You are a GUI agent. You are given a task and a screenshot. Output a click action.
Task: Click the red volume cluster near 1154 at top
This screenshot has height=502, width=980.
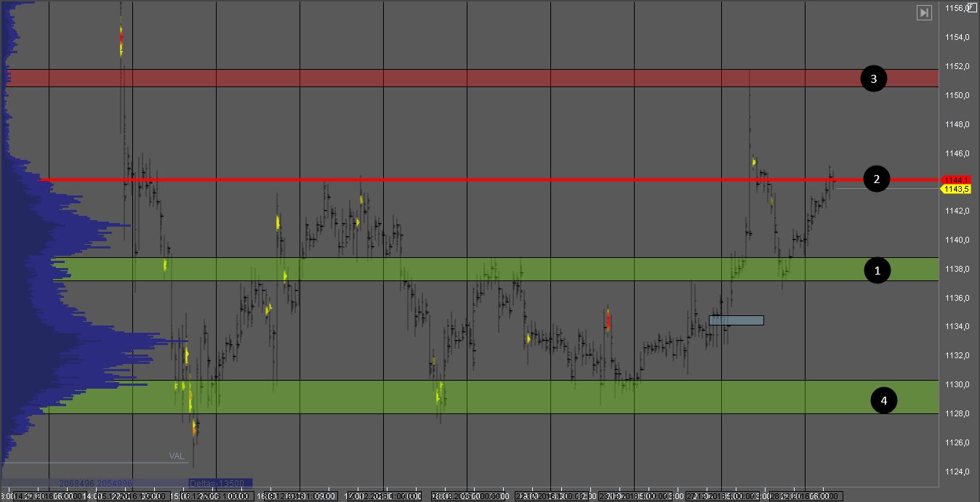(121, 36)
